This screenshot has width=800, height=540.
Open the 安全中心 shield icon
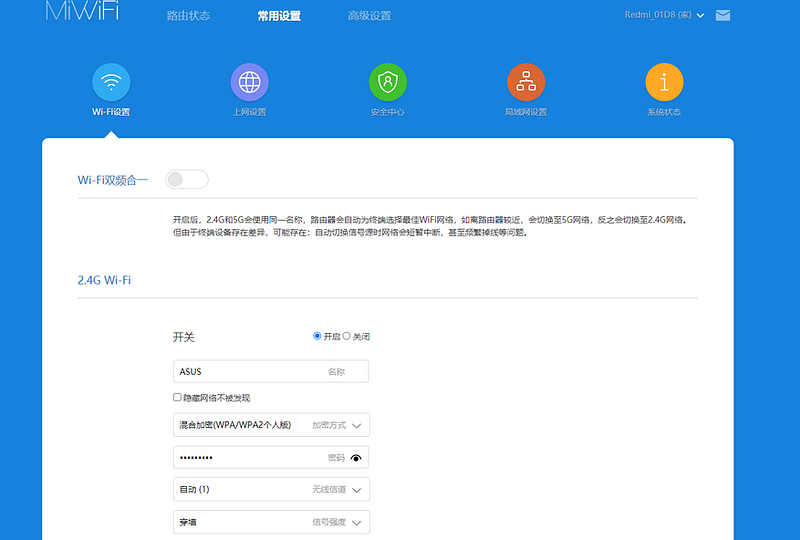388,82
